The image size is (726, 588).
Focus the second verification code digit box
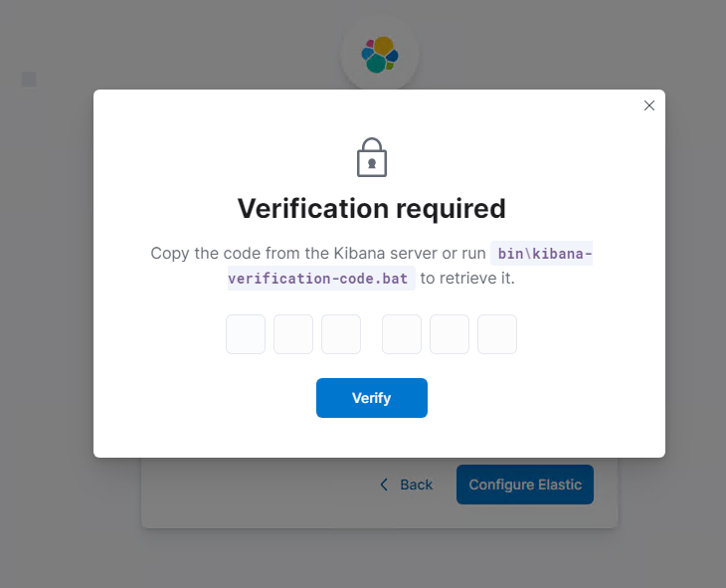(293, 334)
